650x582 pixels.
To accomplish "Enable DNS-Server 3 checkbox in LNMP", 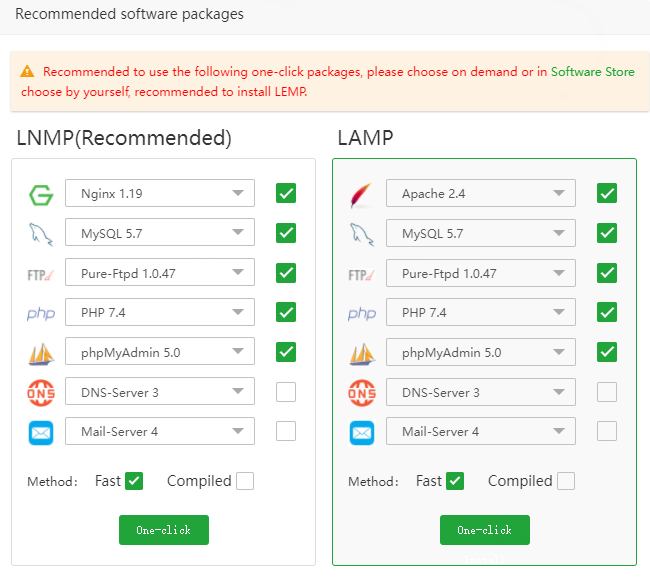I will 286,392.
